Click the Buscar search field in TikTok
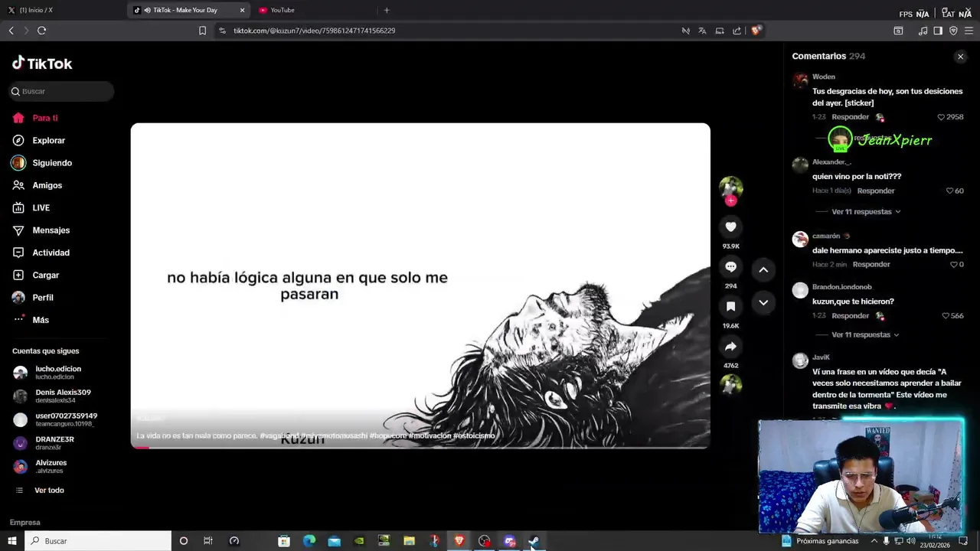This screenshot has height=551, width=980. (x=62, y=91)
